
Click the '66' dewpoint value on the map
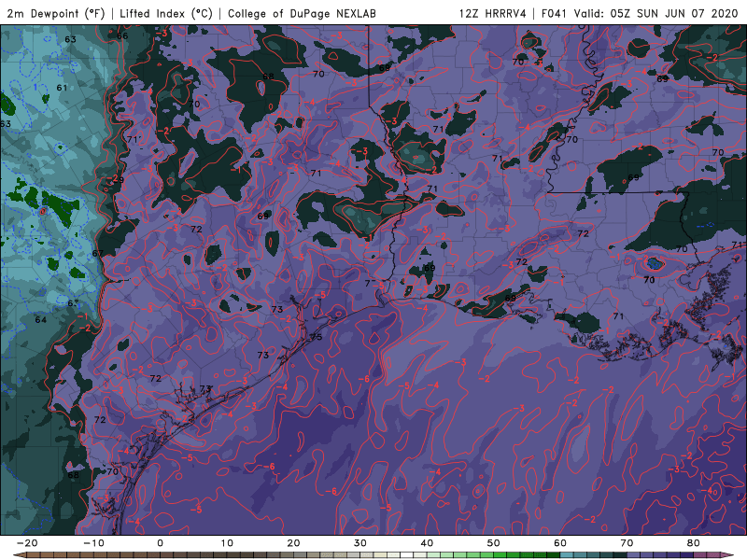pos(122,35)
